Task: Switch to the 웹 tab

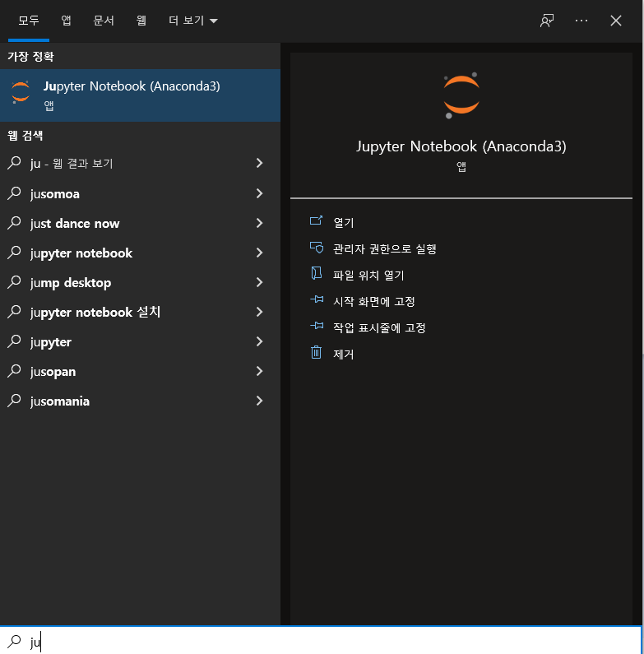Action: 141,21
